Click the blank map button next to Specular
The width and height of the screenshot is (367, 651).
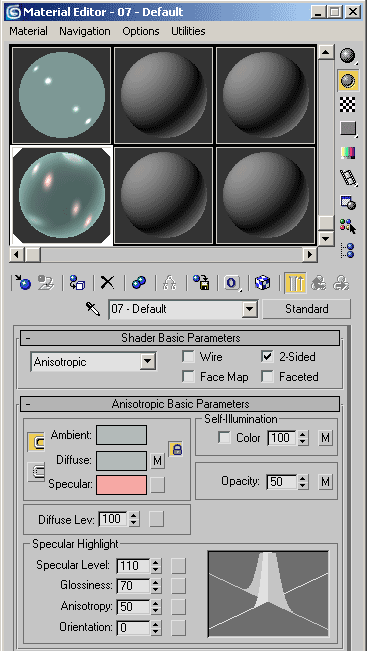point(157,485)
